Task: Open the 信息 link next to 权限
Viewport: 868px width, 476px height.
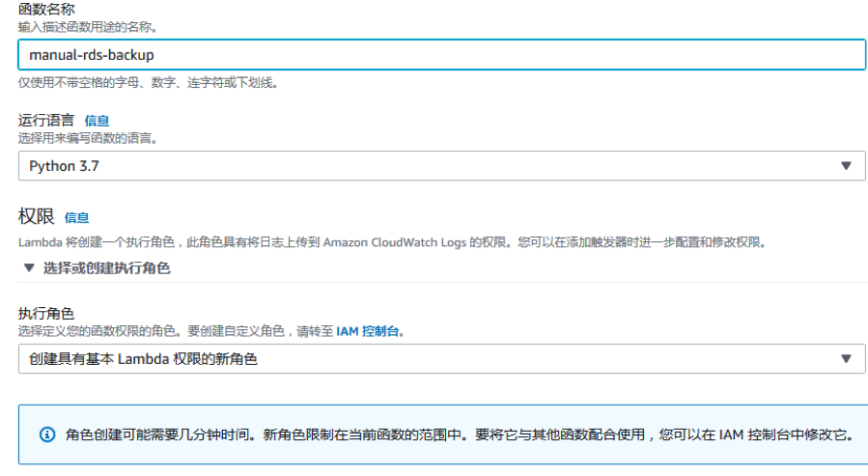Action: click(76, 217)
